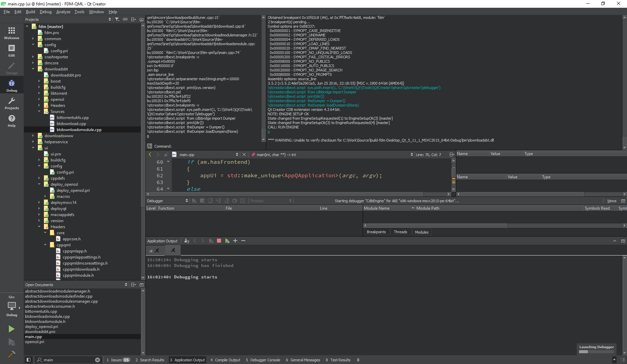Expand the crashreporter folder

coord(33,57)
